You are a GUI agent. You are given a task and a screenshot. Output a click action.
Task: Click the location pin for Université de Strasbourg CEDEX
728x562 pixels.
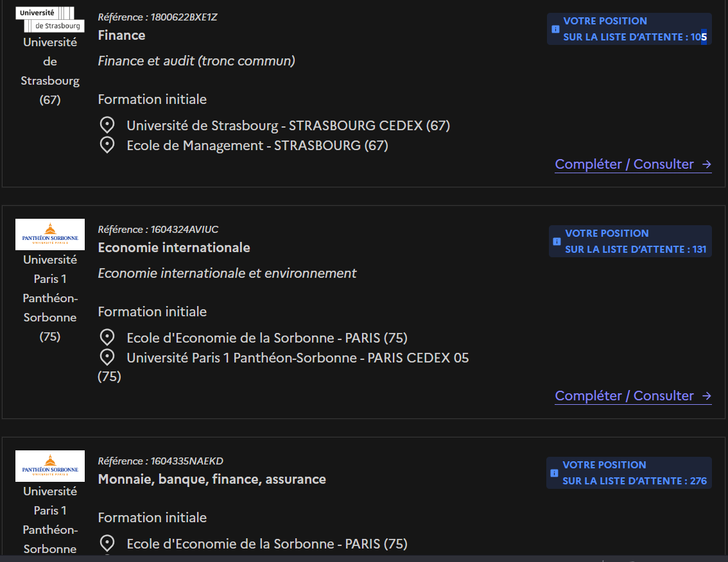tap(107, 125)
